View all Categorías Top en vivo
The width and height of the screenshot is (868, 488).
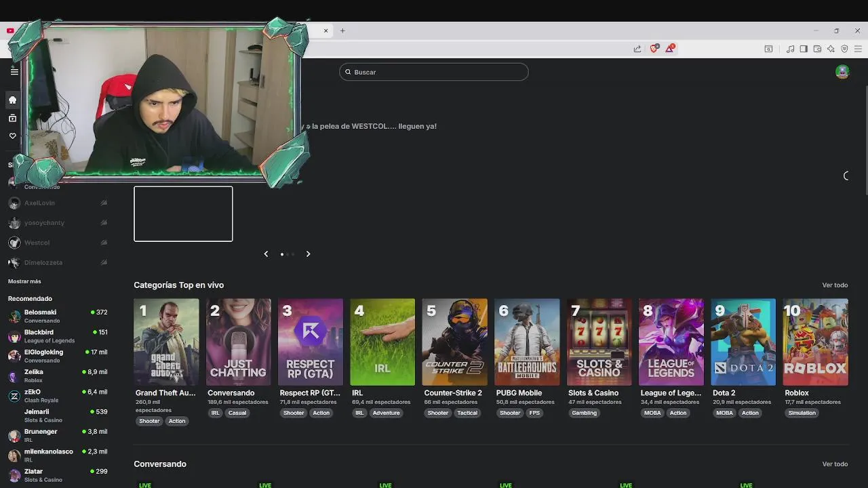(x=835, y=285)
